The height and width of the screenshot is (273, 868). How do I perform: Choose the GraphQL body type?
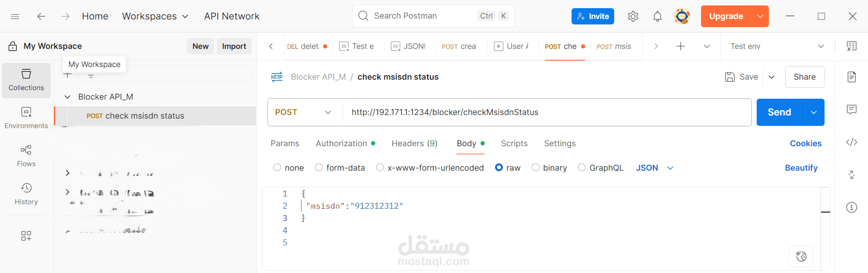[582, 168]
